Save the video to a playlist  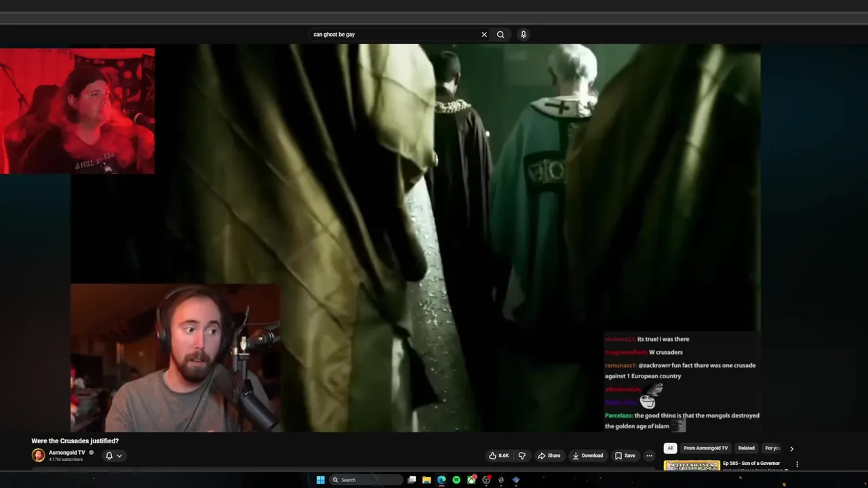click(x=625, y=455)
